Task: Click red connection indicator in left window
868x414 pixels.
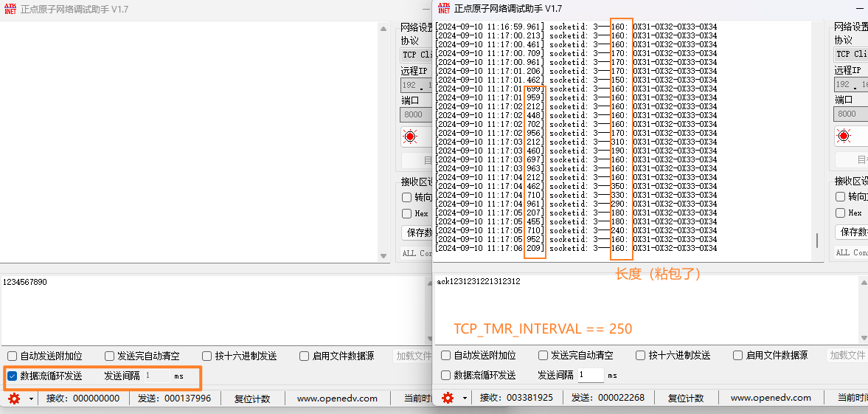Action: click(410, 137)
